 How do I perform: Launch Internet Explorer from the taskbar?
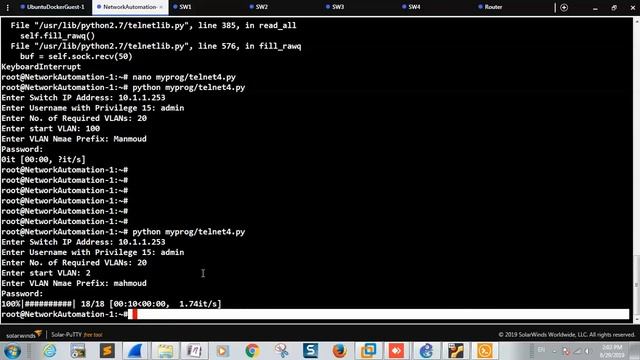(50, 351)
